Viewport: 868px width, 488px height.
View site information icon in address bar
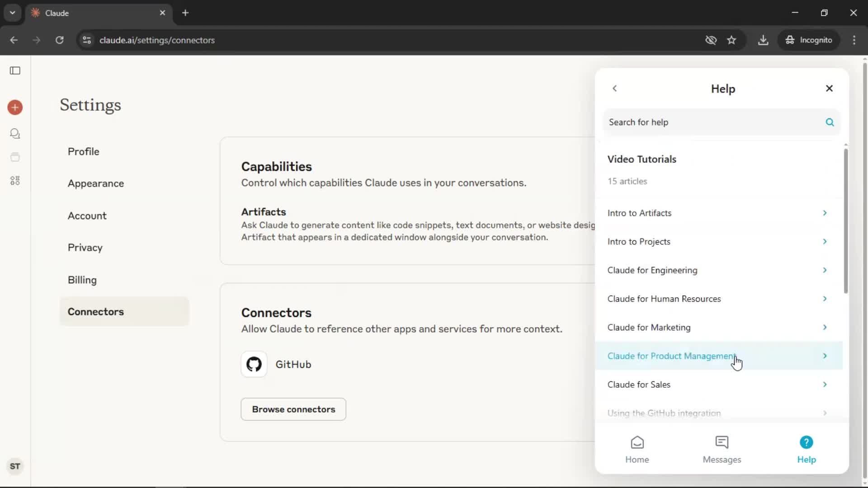pyautogui.click(x=87, y=40)
